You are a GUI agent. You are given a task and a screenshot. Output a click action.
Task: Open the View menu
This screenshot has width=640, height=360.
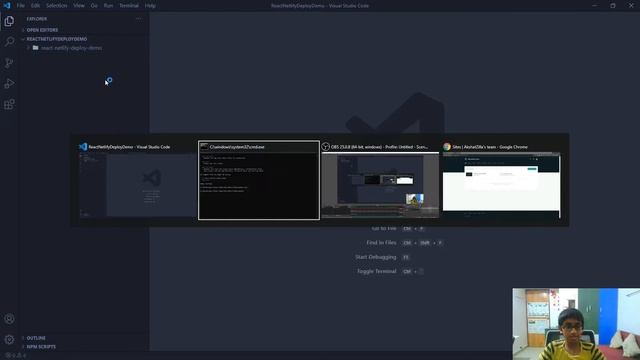(79, 6)
